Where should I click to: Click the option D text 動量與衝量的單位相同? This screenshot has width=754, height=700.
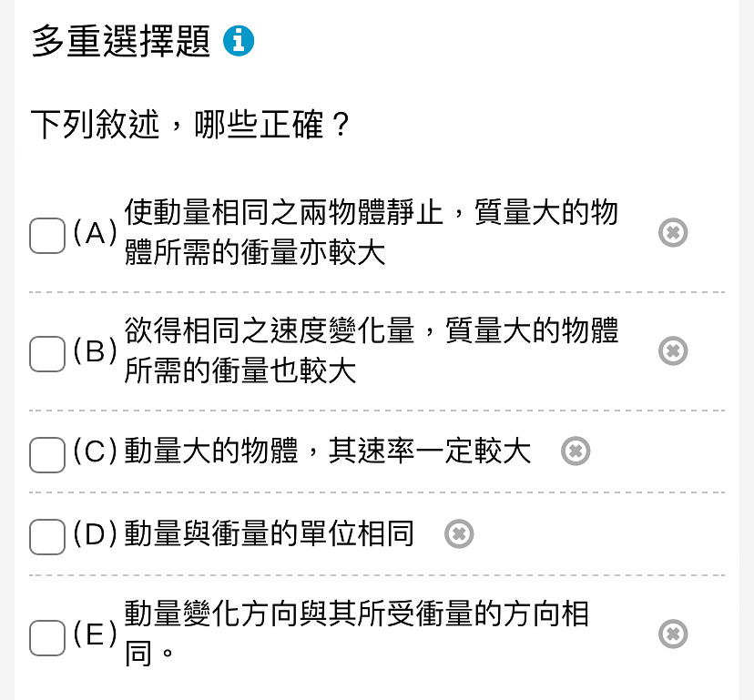pyautogui.click(x=270, y=533)
